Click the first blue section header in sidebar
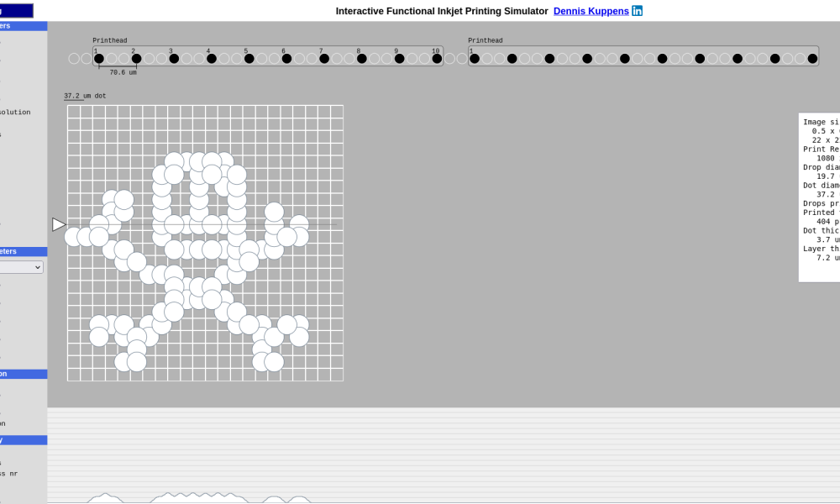Screen dimensions: 840x504 pos(24,26)
